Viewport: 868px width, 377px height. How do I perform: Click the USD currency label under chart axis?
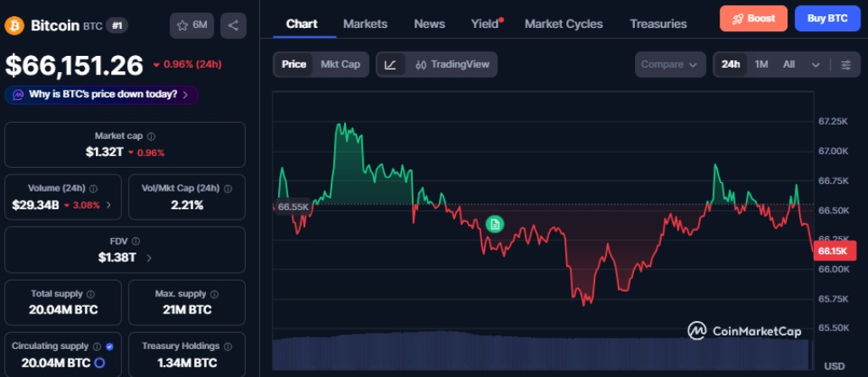pyautogui.click(x=834, y=366)
